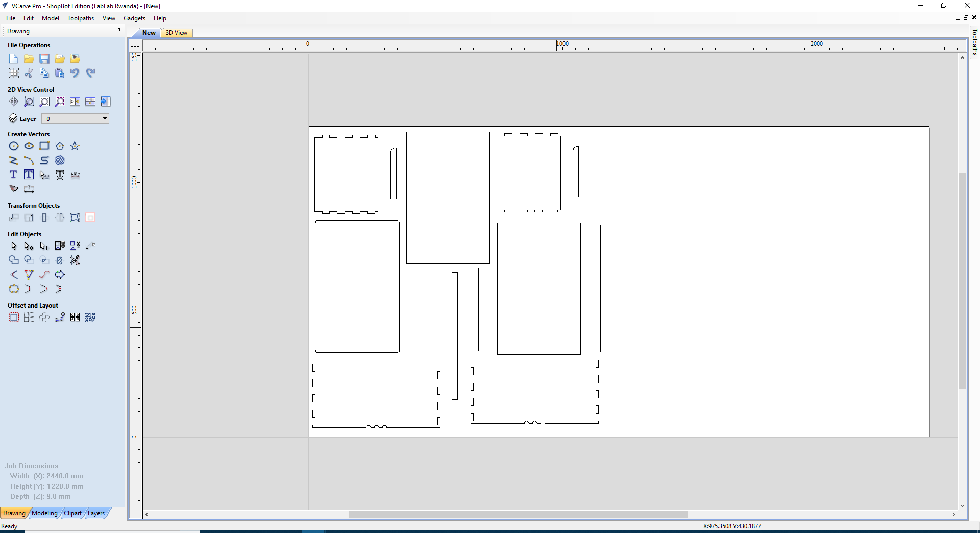Open the Toolpaths menu
980x533 pixels.
point(81,18)
